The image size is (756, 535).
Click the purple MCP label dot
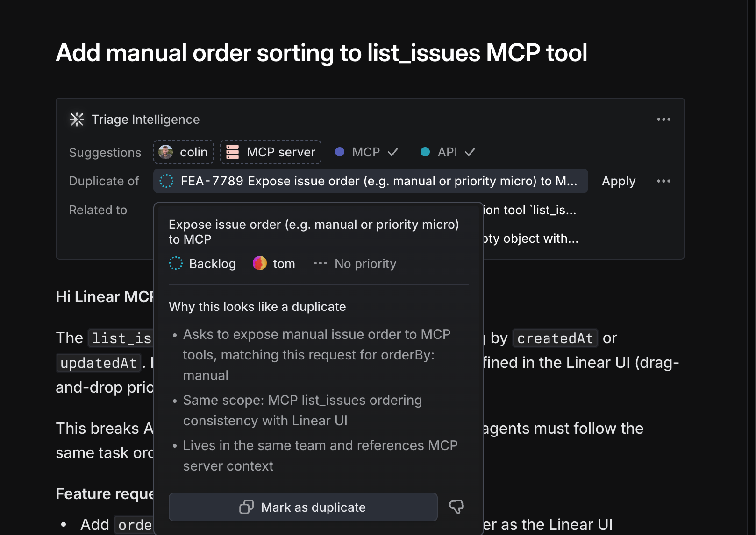click(339, 152)
